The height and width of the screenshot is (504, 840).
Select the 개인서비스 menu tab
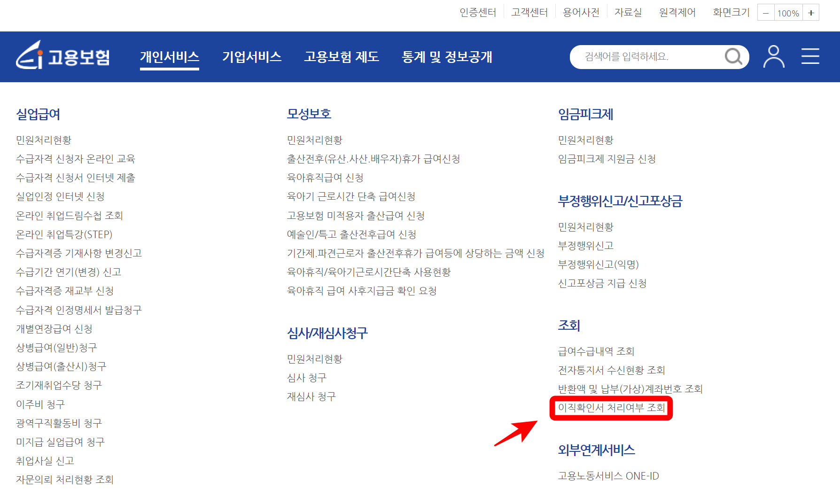click(x=170, y=57)
